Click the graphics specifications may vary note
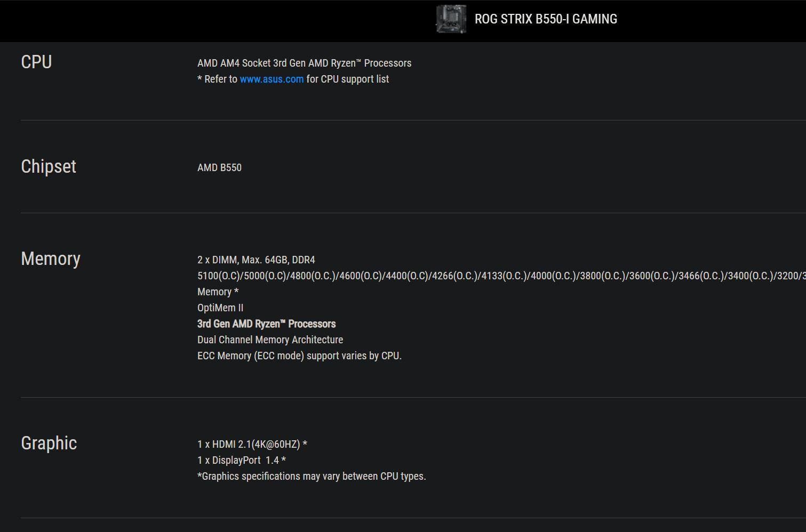 [312, 476]
